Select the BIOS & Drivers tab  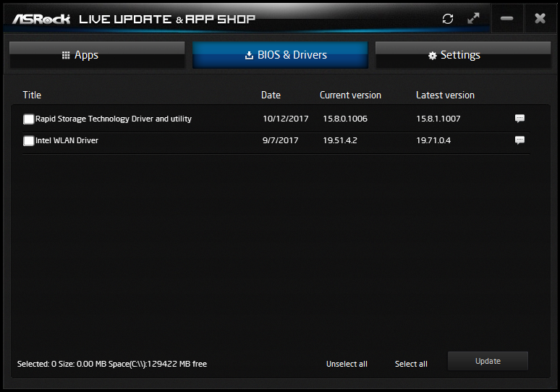pos(280,55)
